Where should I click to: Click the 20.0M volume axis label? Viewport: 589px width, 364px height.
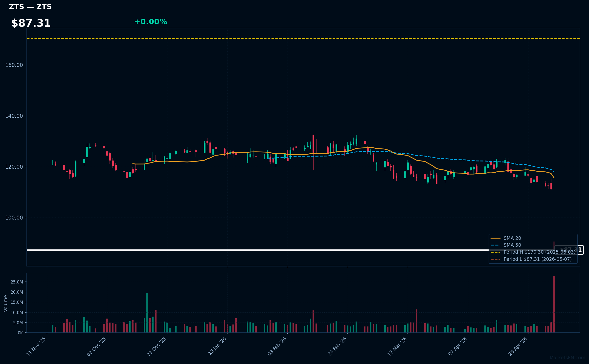coord(17,292)
